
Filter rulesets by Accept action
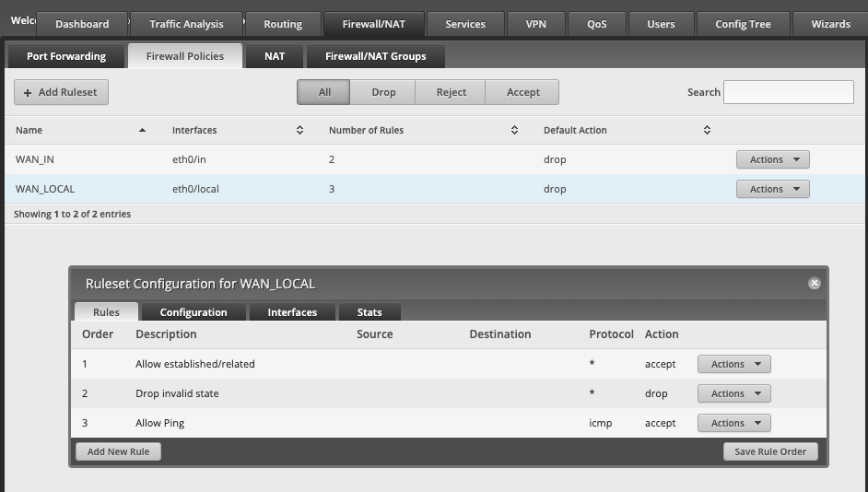click(522, 92)
